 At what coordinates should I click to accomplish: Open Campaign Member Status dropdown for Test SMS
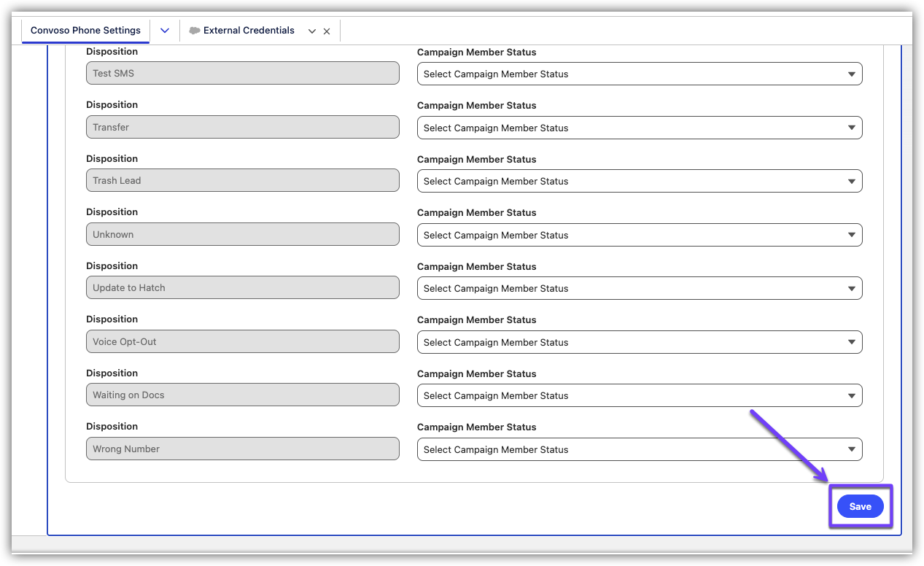(639, 74)
